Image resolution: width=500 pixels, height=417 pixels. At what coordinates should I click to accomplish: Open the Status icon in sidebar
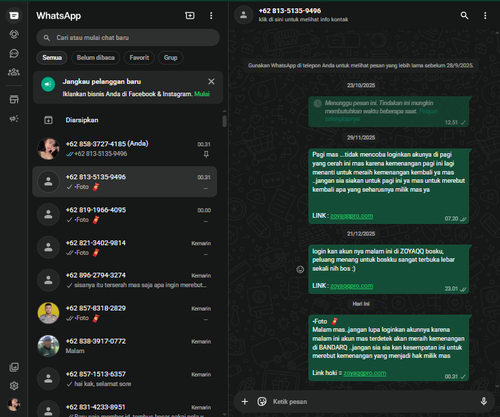coord(14,34)
